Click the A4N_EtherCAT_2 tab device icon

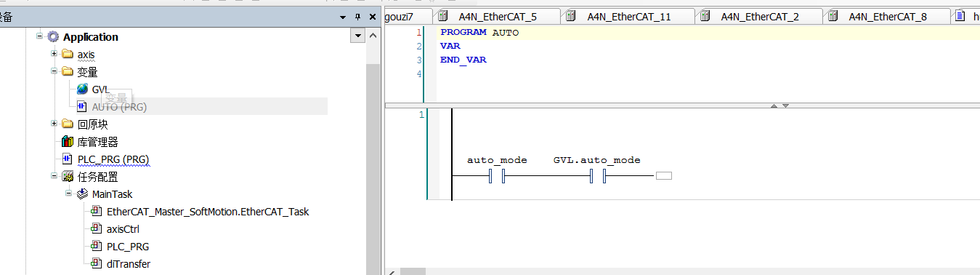705,16
